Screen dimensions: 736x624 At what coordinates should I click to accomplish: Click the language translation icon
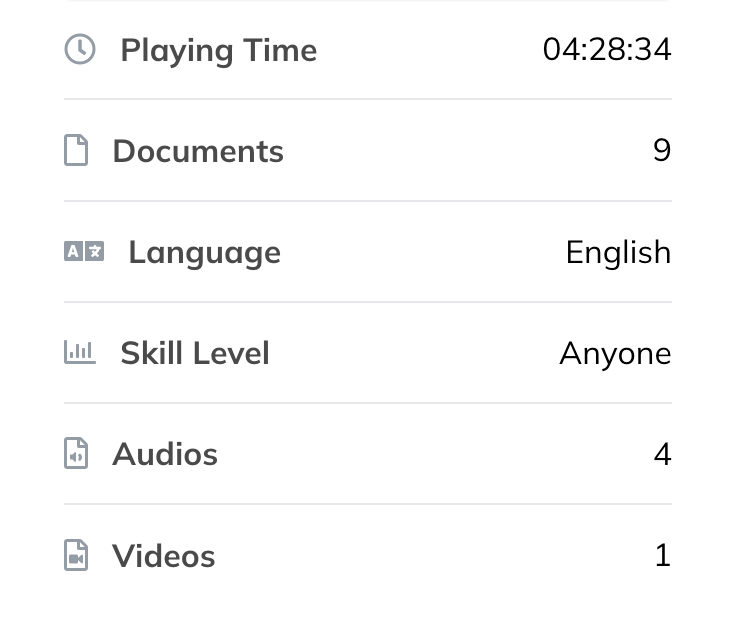[84, 251]
